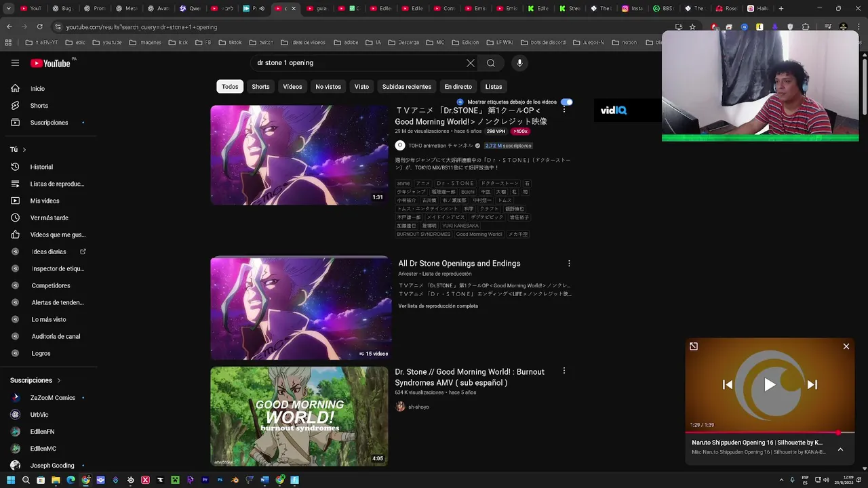Open the TOHO animation channel link

[x=440, y=146]
